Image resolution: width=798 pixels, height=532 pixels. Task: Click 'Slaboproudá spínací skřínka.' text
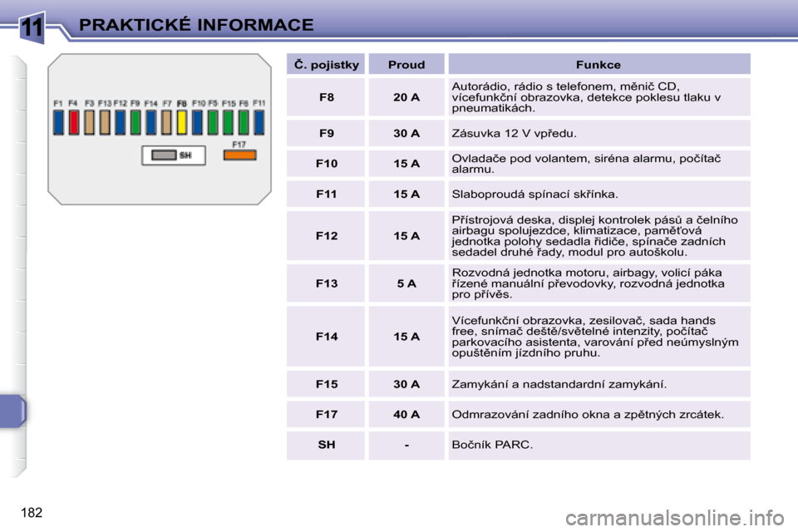[534, 194]
